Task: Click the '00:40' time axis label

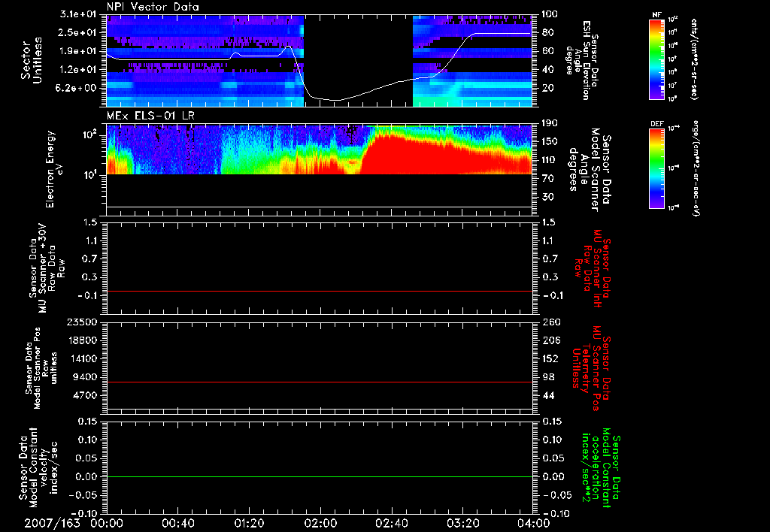Action: coord(177,523)
